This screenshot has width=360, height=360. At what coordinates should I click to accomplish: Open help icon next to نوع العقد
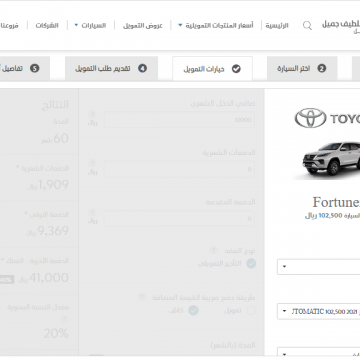(213, 250)
